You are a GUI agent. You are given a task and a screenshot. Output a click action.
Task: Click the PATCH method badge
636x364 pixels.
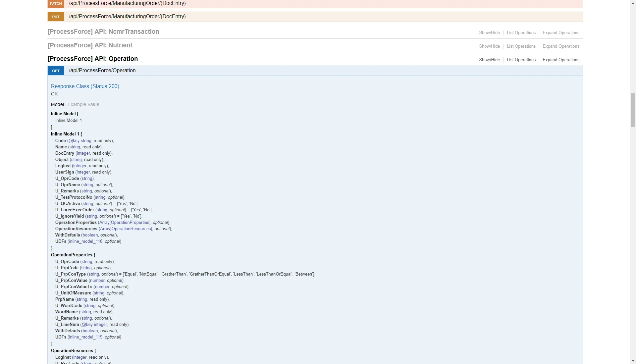pyautogui.click(x=56, y=4)
